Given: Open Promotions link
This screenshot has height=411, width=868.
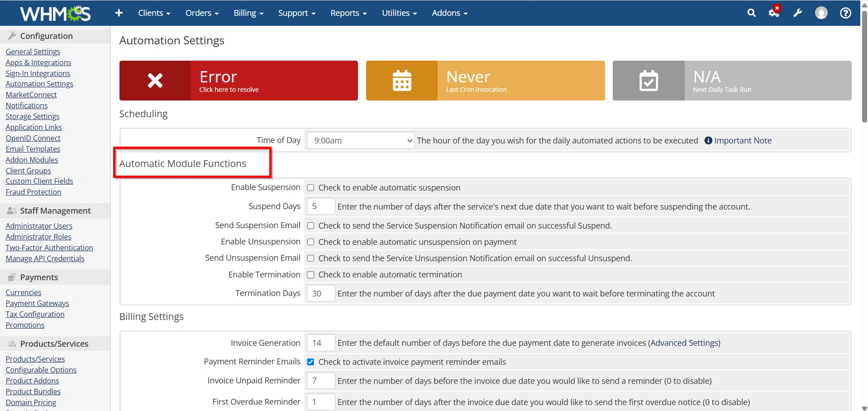Looking at the screenshot, I should point(25,325).
